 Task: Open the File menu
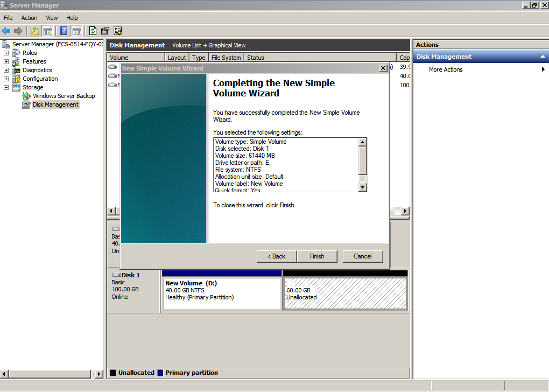click(x=8, y=18)
